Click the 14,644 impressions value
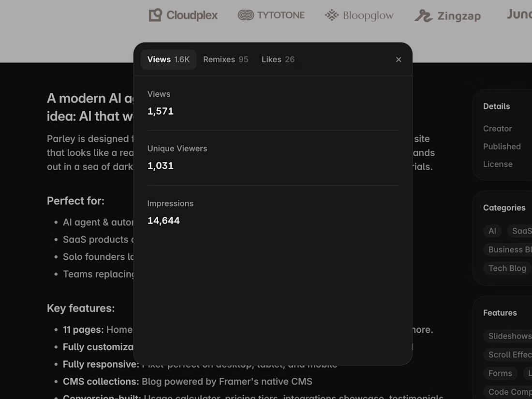The width and height of the screenshot is (532, 399). [163, 221]
